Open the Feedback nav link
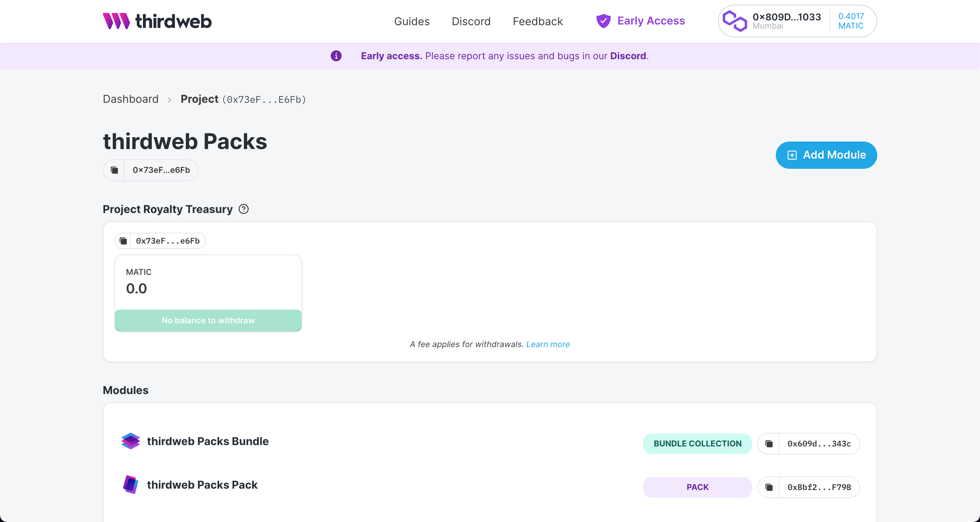 click(538, 21)
